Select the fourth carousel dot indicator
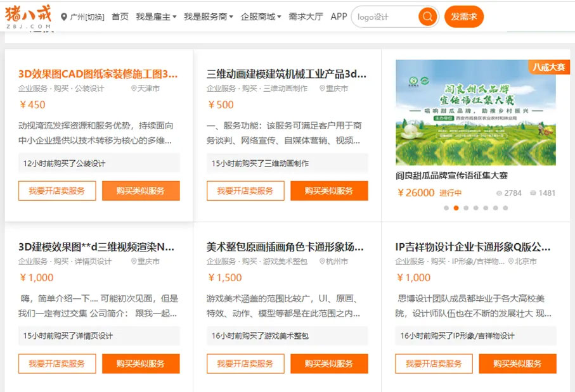575x392 pixels. click(x=475, y=208)
